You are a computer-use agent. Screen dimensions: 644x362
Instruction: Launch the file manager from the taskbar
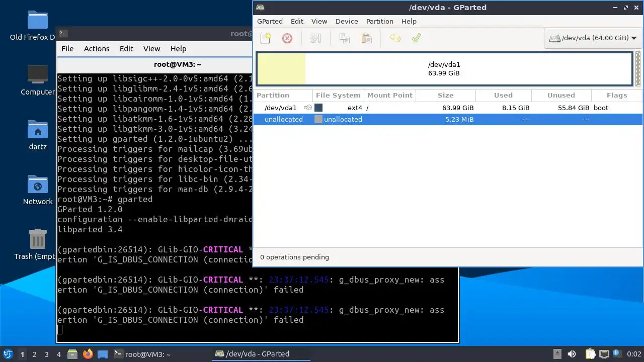tap(72, 354)
